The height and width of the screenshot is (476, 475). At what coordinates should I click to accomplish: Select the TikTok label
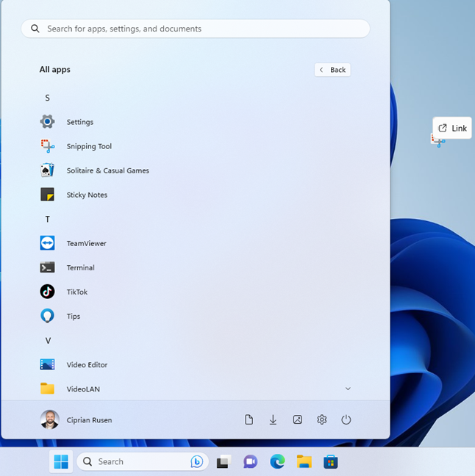click(77, 292)
